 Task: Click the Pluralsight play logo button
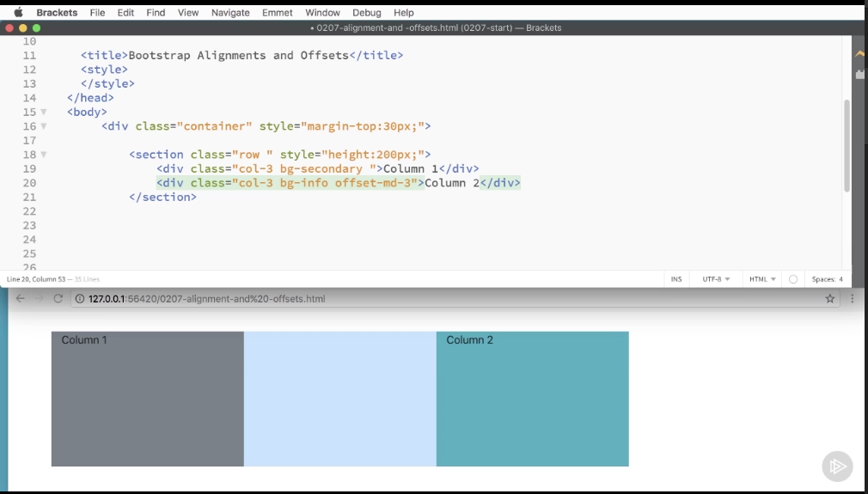pos(837,467)
